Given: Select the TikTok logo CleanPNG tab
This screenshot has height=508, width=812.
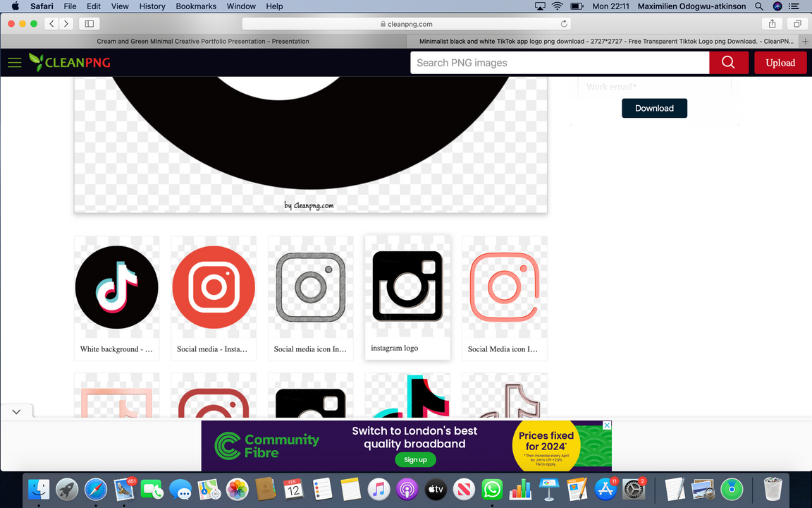Looking at the screenshot, I should tap(603, 41).
